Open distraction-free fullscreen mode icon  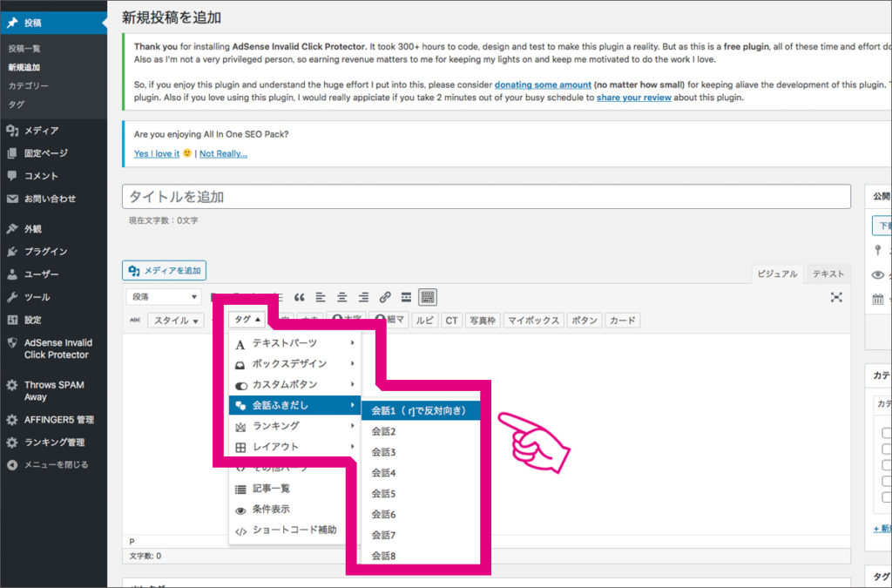point(836,297)
